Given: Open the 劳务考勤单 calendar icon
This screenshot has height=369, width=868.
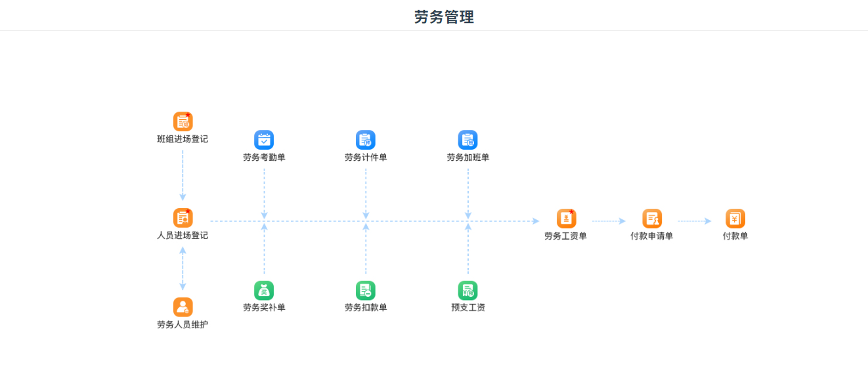Looking at the screenshot, I should click(x=264, y=140).
